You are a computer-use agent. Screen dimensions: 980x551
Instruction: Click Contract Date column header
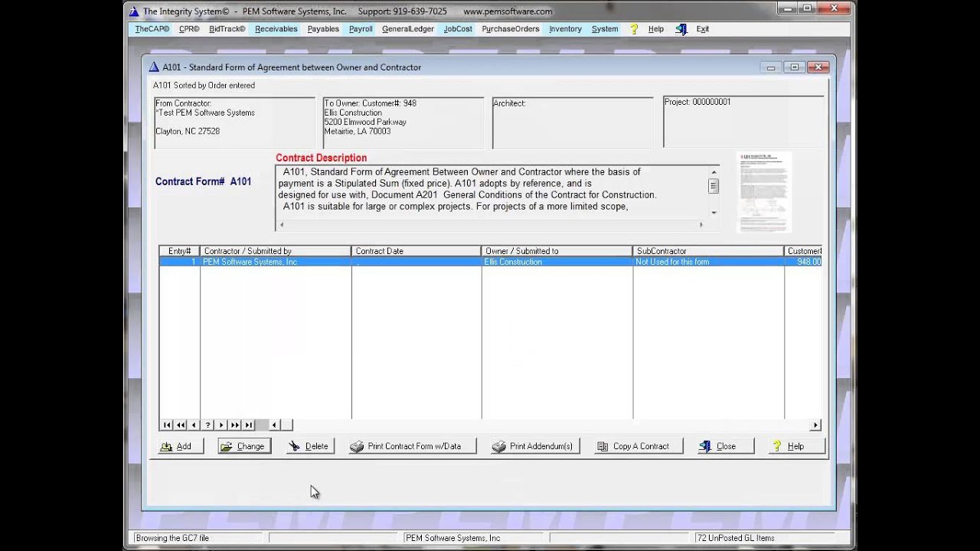416,251
